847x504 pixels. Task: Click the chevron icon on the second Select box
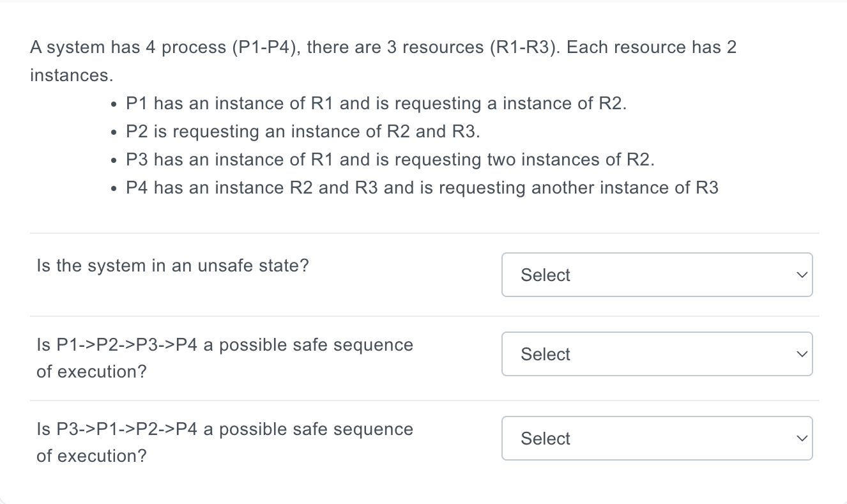[x=802, y=354]
